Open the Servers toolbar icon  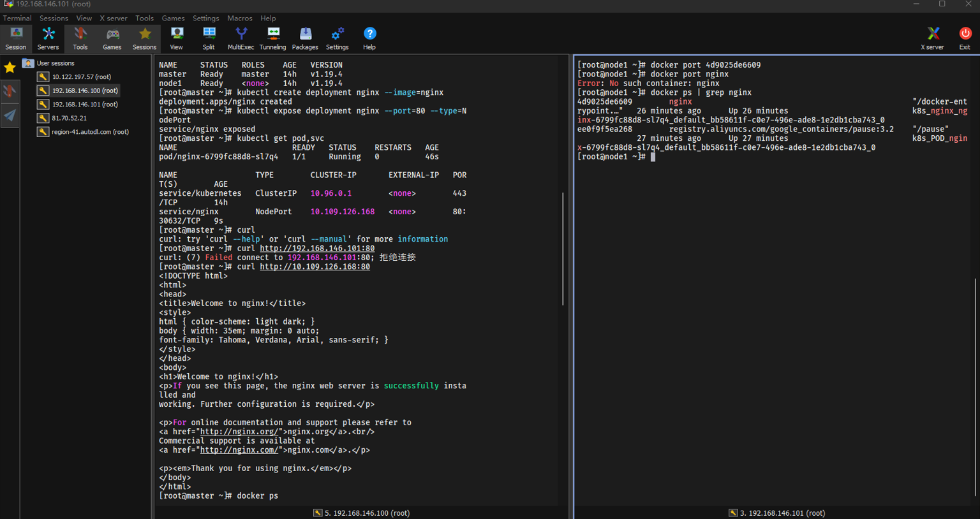(x=48, y=38)
